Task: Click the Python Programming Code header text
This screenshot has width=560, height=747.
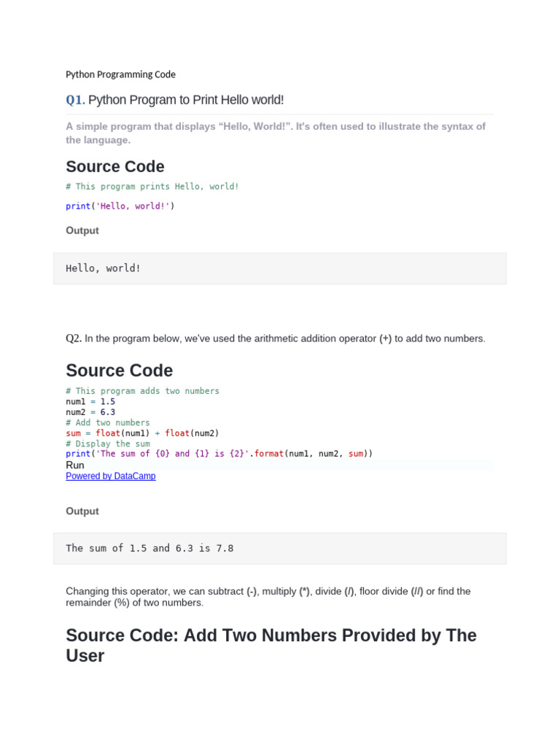Action: coord(120,74)
